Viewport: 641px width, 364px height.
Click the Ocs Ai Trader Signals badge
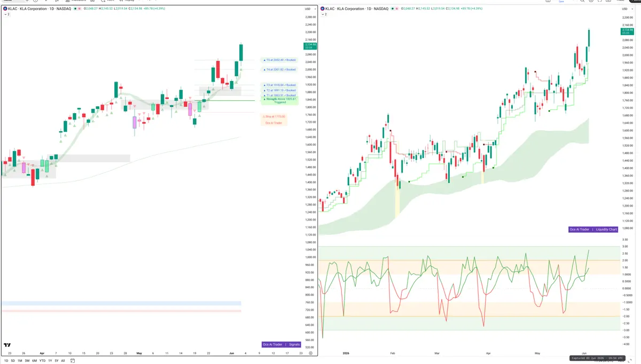pos(282,345)
